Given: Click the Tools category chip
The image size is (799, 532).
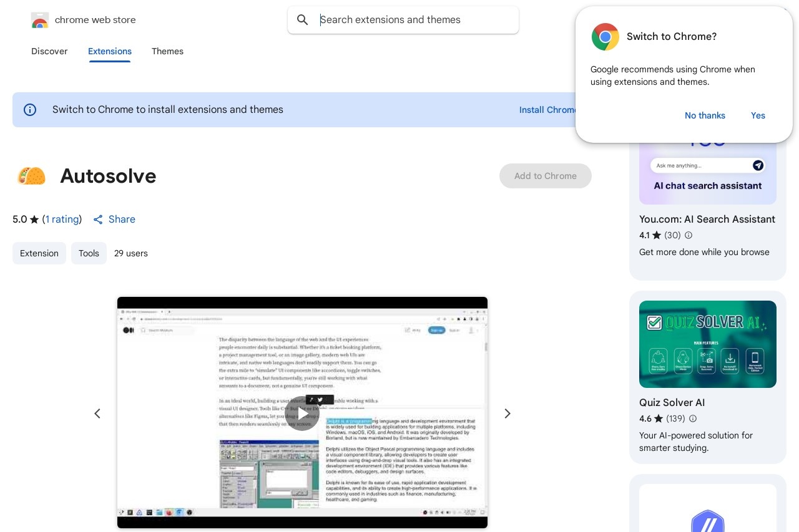Looking at the screenshot, I should click(x=89, y=253).
